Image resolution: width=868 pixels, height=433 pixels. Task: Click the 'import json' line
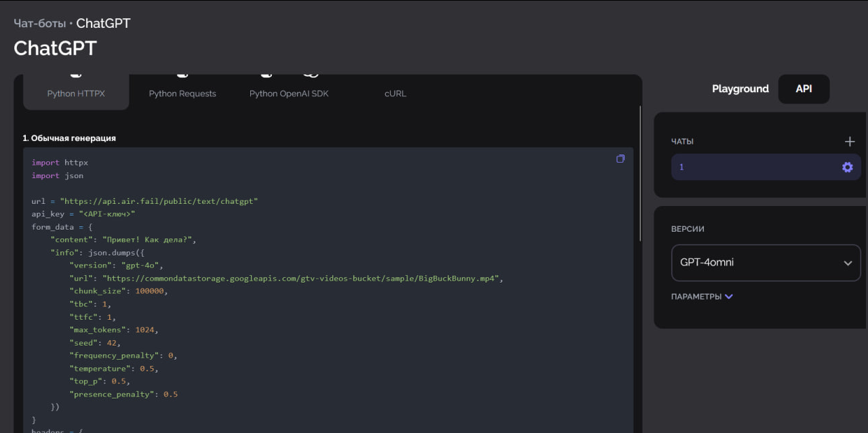point(58,176)
